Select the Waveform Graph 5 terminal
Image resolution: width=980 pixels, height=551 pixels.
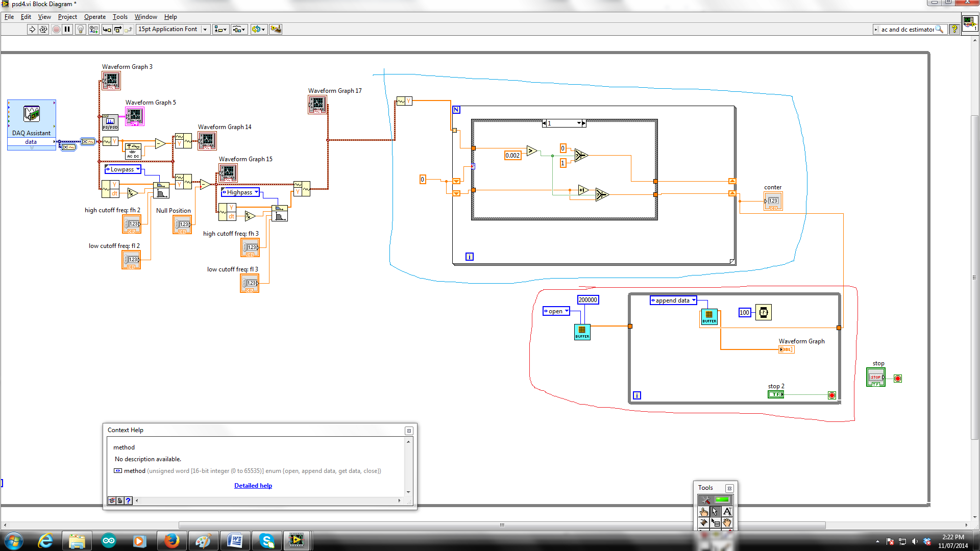(x=135, y=116)
